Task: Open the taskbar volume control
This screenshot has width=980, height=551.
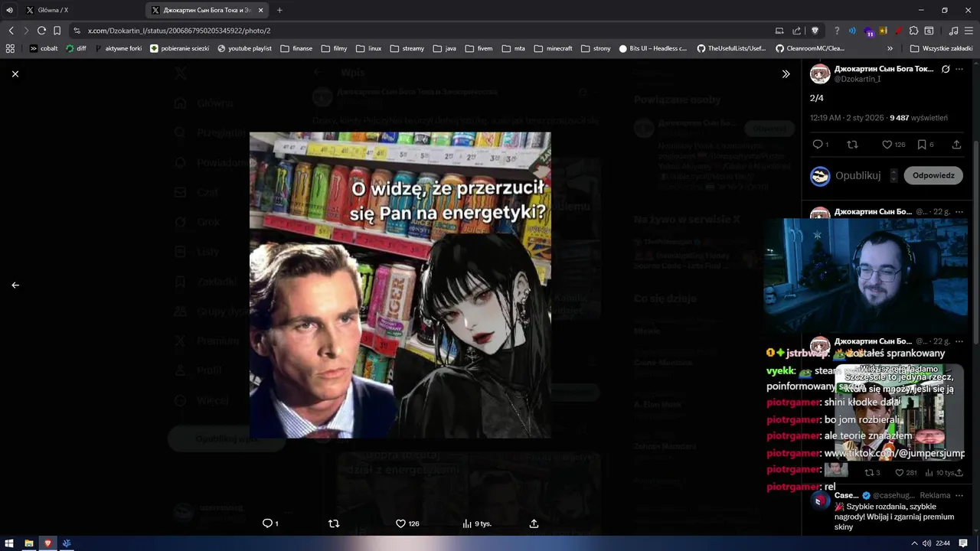Action: coord(927,543)
